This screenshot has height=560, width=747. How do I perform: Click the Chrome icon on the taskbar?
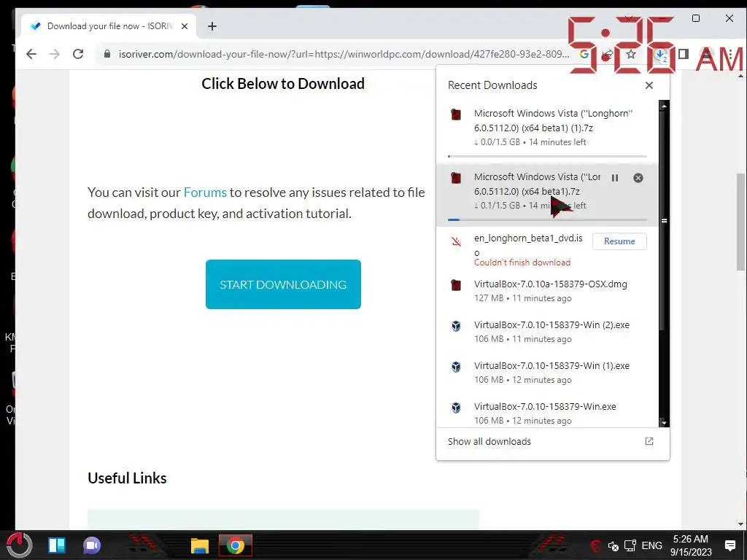pos(236,545)
